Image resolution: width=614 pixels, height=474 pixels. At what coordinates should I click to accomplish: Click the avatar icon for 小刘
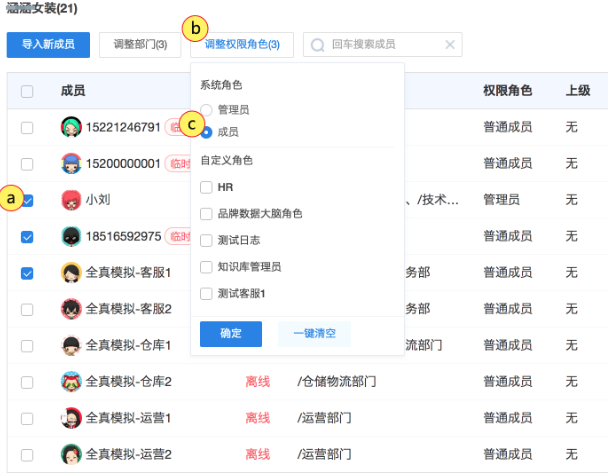(71, 200)
